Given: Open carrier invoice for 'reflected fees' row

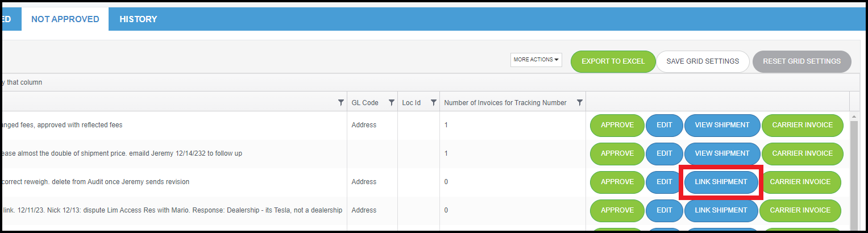Looking at the screenshot, I should [x=802, y=125].
